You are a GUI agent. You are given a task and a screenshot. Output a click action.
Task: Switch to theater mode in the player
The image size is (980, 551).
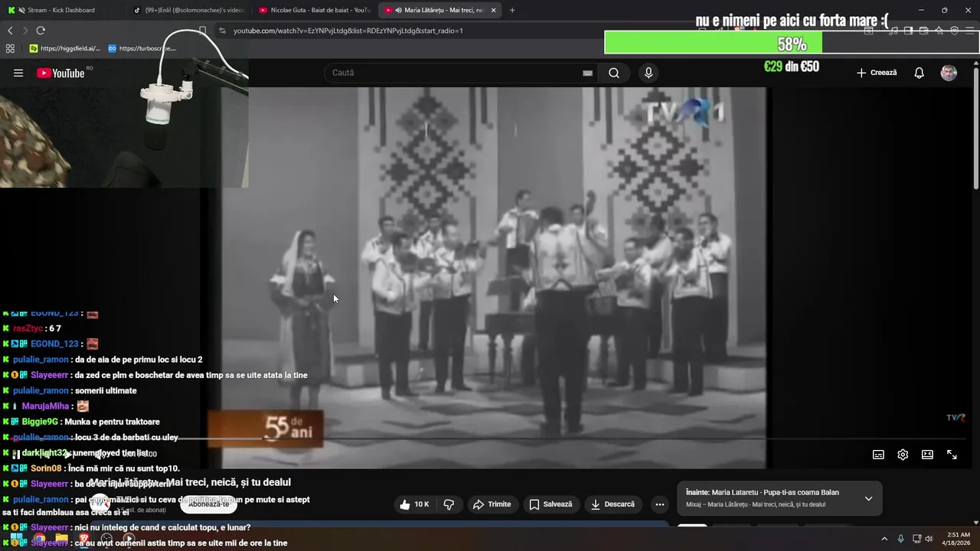927,455
